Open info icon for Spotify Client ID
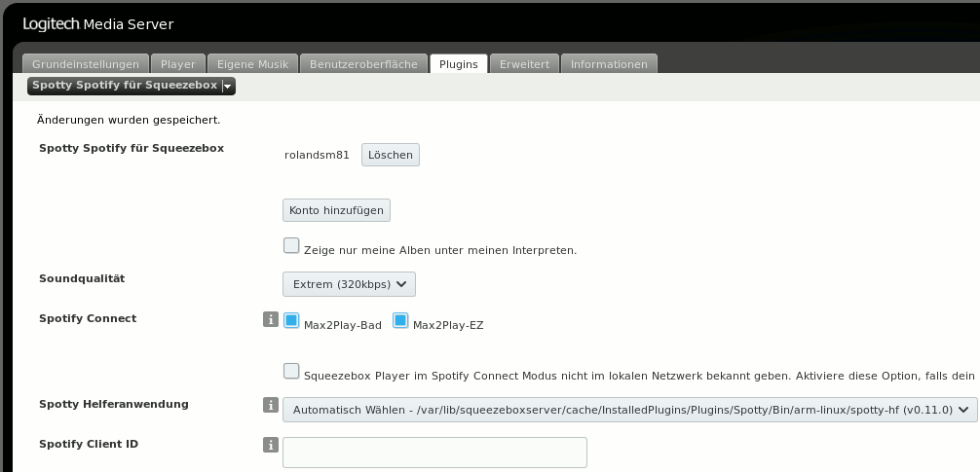This screenshot has height=472, width=980. [271, 445]
